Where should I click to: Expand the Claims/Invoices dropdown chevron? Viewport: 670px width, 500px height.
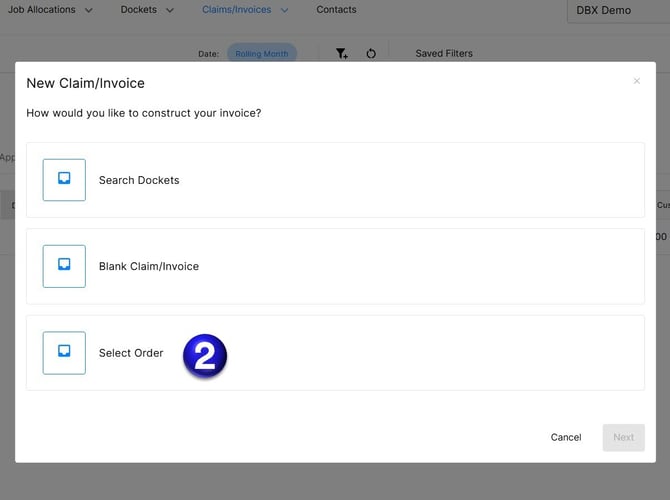point(284,10)
